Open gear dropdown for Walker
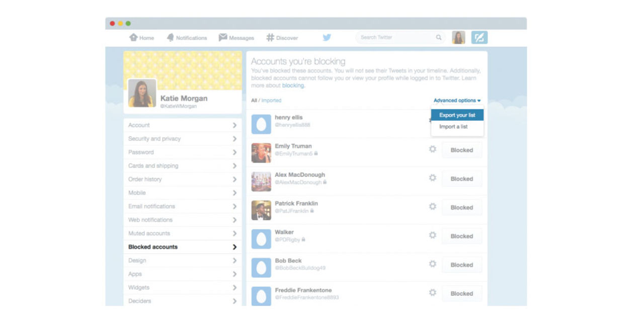644x327 pixels. pos(432,235)
